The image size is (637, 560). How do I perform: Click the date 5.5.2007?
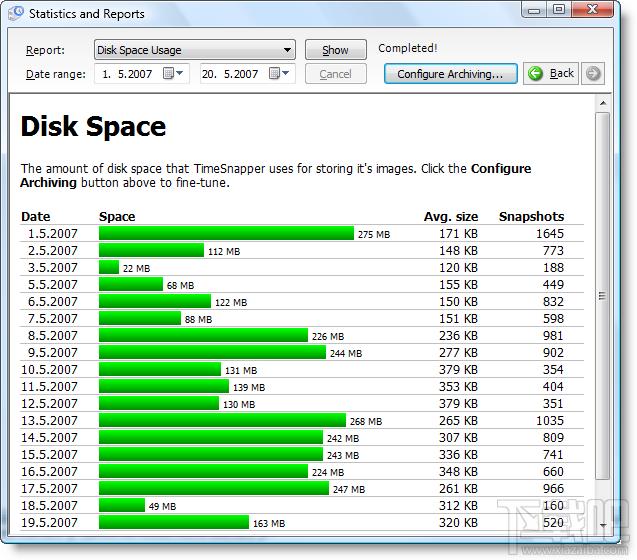click(52, 284)
